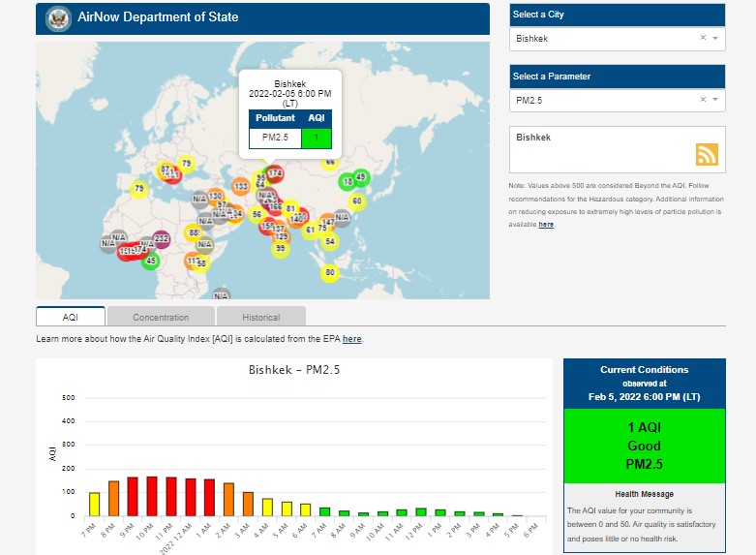This screenshot has width=756, height=555.
Task: Switch to the Concentration tab
Action: (x=161, y=317)
